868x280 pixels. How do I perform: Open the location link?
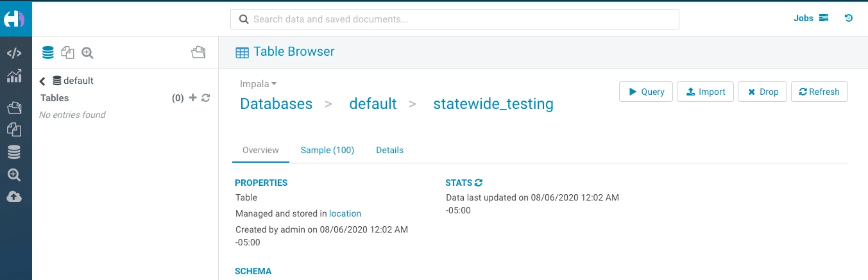pos(345,213)
